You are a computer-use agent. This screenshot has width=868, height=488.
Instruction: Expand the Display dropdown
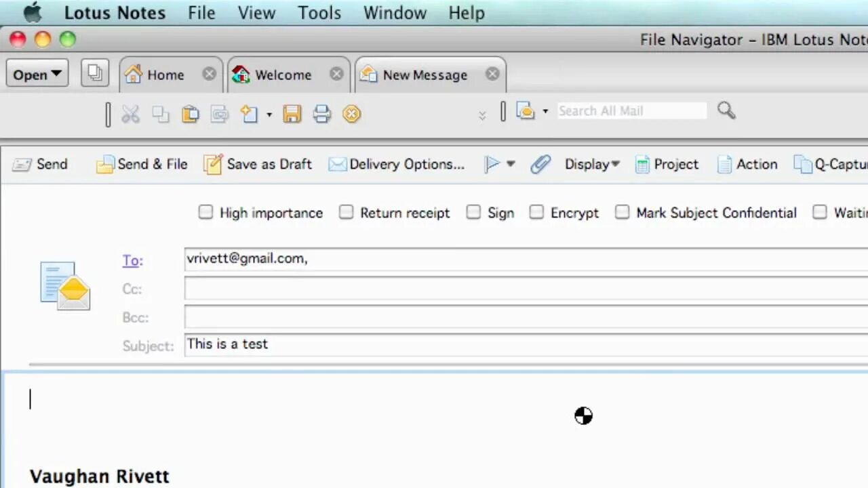(x=592, y=164)
